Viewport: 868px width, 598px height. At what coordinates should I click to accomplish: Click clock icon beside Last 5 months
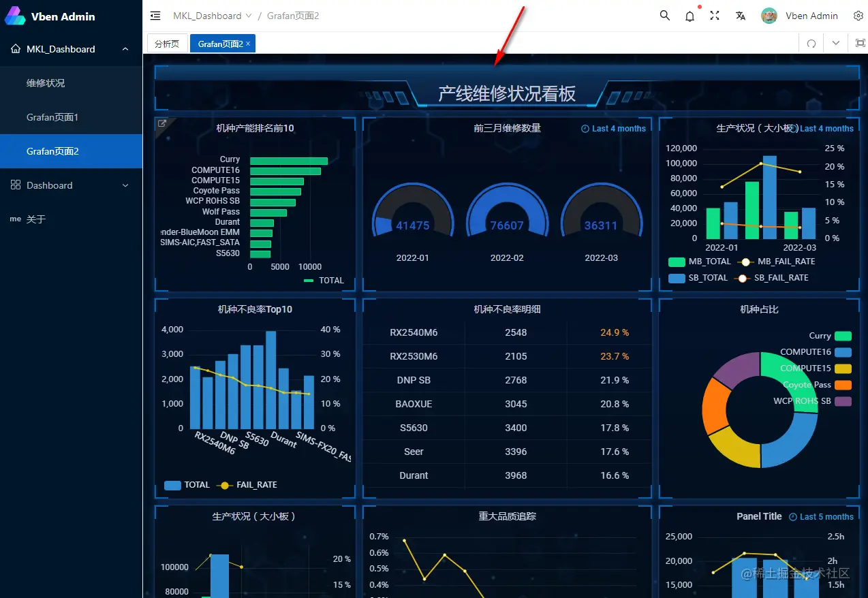[792, 517]
